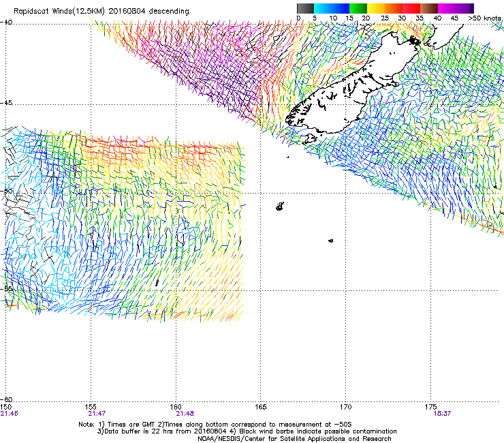The height and width of the screenshot is (443, 504).
Task: Click the brown 35-40 knots legend segment
Action: 429,8
